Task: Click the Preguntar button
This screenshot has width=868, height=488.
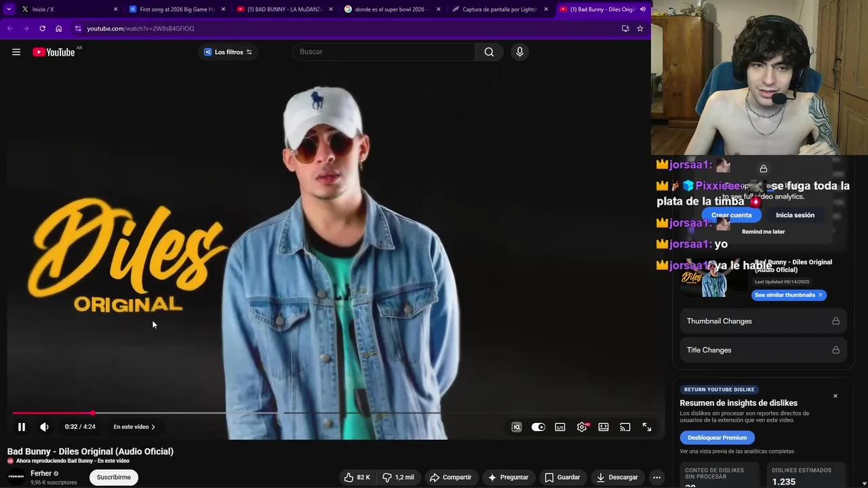Action: 508,477
